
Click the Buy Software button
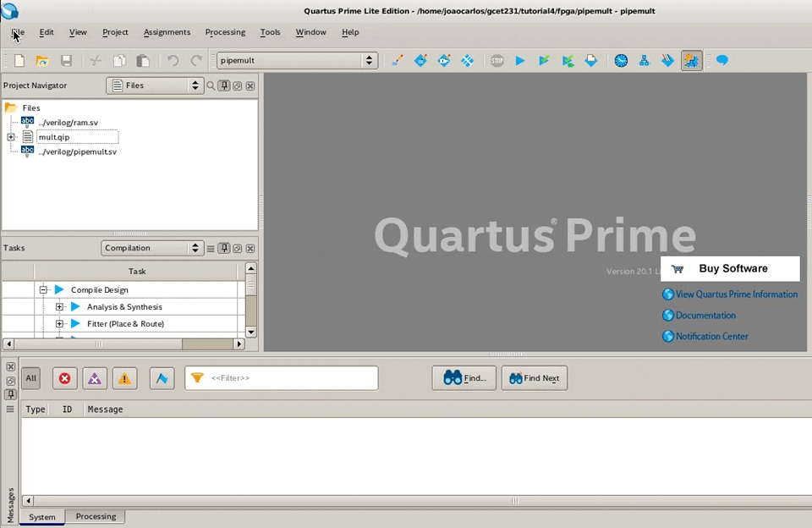730,269
